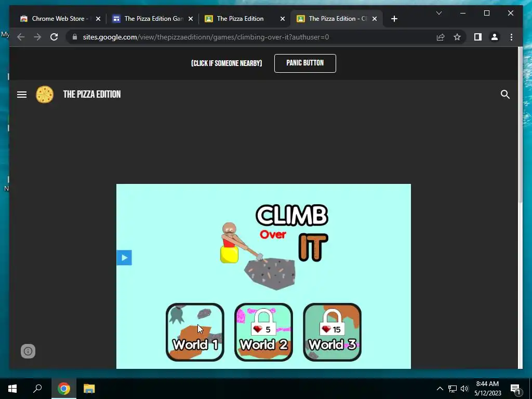Close The Pizza Edition Gan tab

tap(191, 19)
